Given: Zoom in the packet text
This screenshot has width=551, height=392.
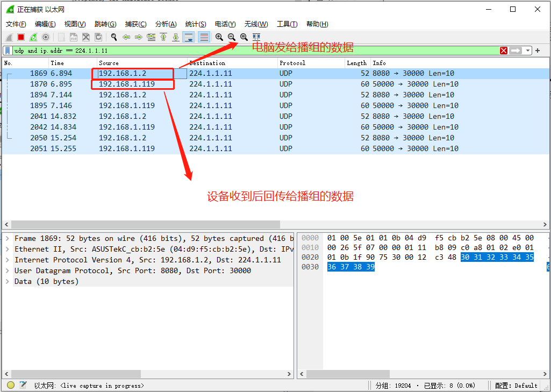Looking at the screenshot, I should (x=219, y=37).
